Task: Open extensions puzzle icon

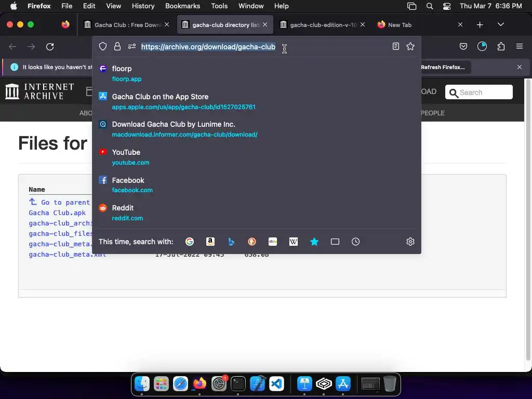Action: [x=501, y=46]
